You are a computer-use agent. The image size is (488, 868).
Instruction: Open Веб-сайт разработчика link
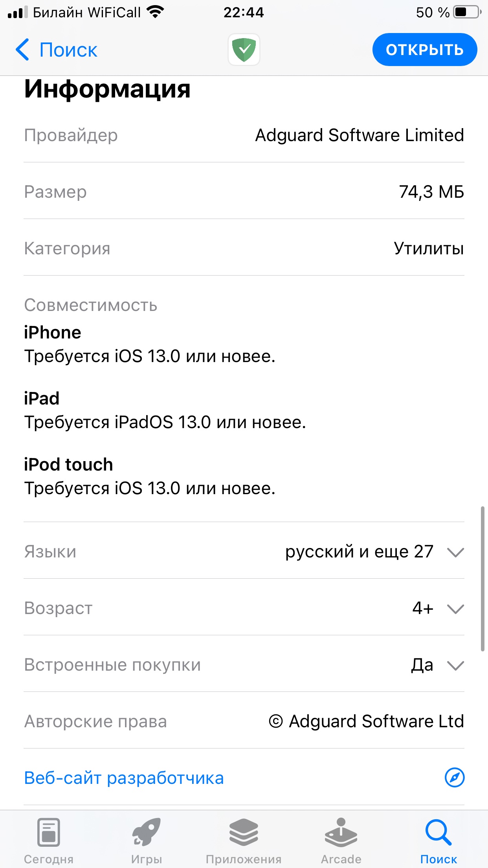pos(124,778)
